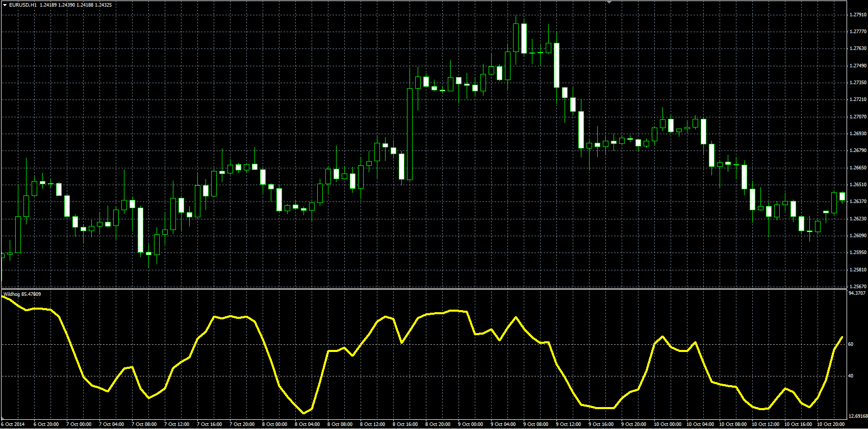Select the tallest bullish candle near 8 Oct 16:00
Image resolution: width=868 pixels, height=429 pixels.
point(410,134)
